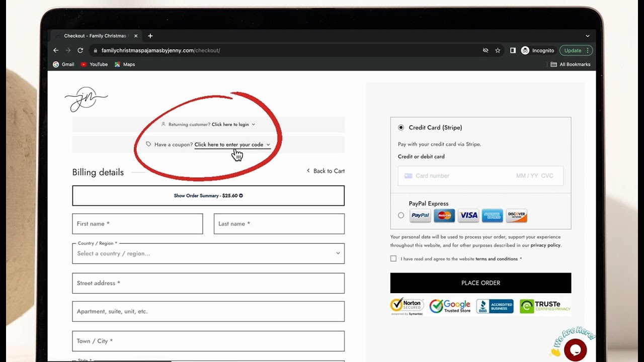Open the Maps bookmark
The height and width of the screenshot is (362, 644).
[125, 64]
